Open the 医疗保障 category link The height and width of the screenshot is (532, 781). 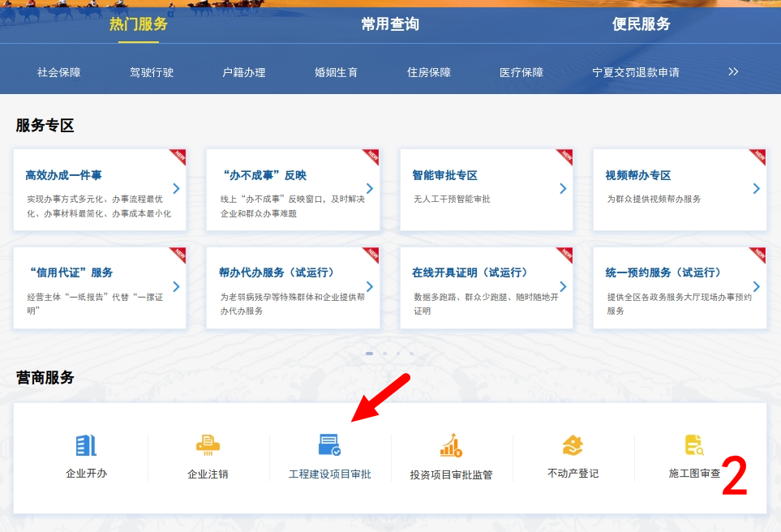(x=521, y=72)
